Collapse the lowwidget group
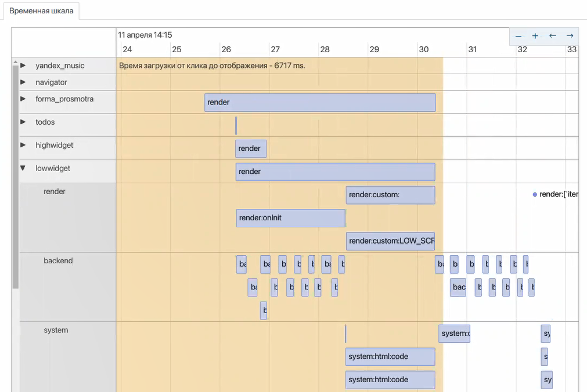 23,168
